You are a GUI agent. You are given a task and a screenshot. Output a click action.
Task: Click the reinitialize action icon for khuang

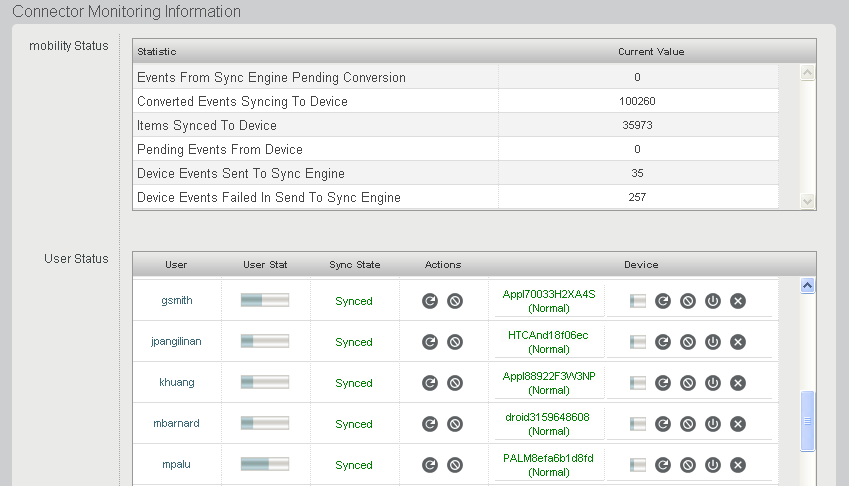[430, 383]
